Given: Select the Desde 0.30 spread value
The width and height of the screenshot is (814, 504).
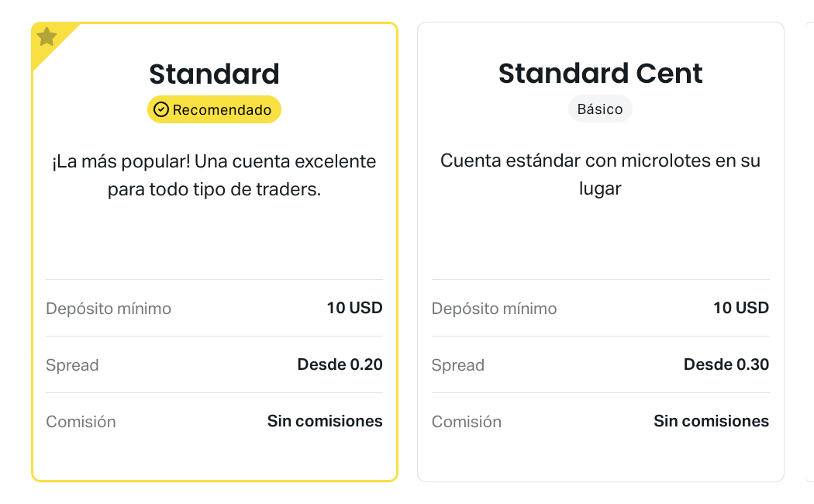Looking at the screenshot, I should pyautogui.click(x=726, y=364).
